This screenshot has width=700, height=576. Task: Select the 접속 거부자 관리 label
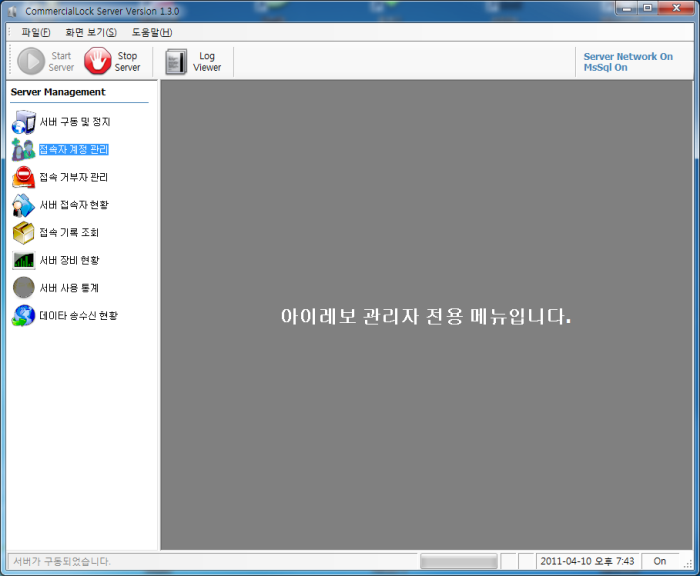coord(74,177)
